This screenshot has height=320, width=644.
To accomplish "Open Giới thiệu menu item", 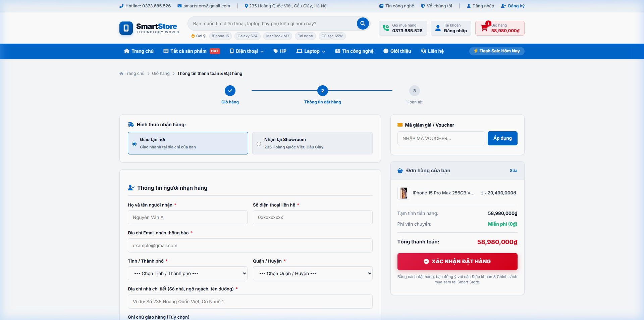I will click(397, 51).
